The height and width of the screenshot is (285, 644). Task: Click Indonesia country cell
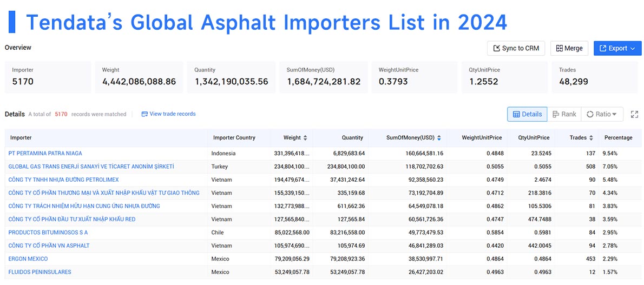click(224, 153)
